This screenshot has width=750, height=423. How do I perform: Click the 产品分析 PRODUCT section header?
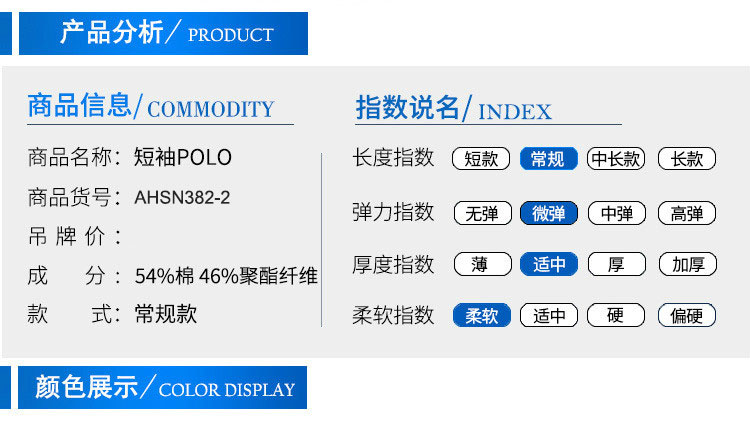[165, 33]
